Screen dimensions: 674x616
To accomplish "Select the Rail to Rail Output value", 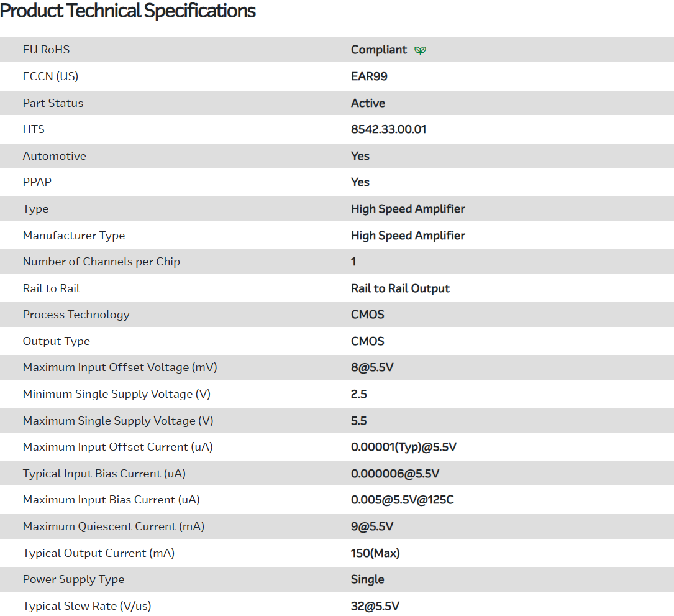I will coord(400,288).
